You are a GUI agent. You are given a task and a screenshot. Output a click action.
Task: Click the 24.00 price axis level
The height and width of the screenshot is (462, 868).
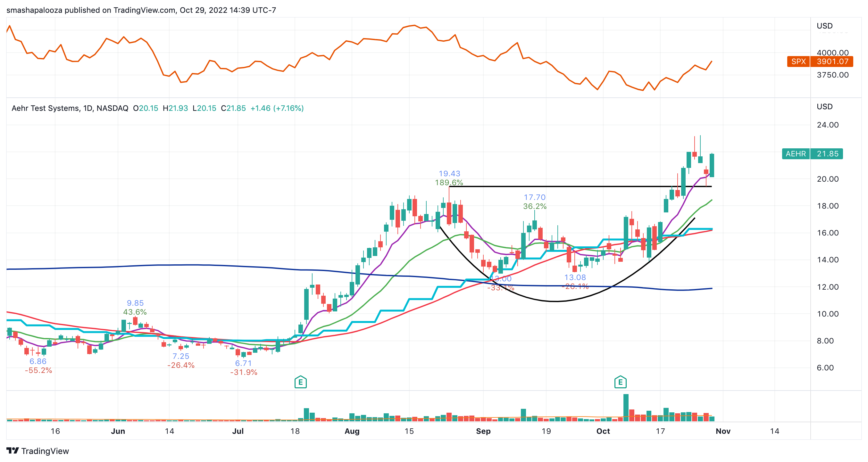tap(828, 125)
